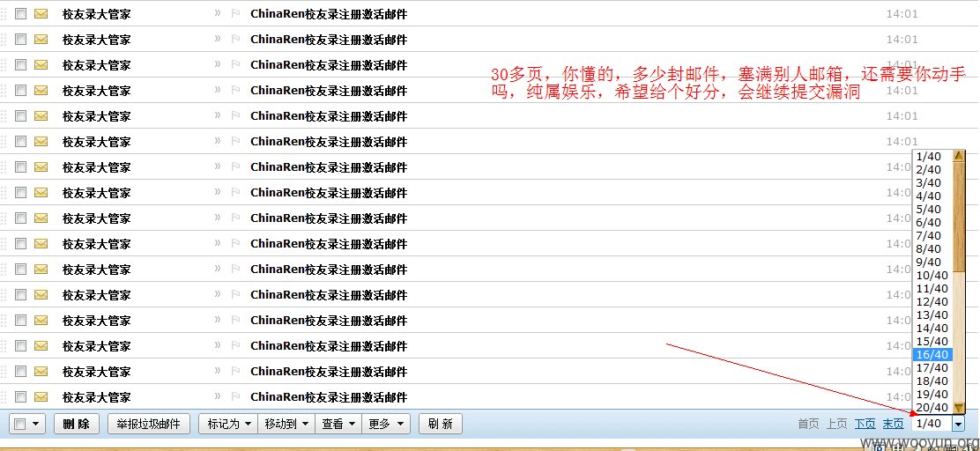Click the 删除 button
This screenshot has height=451, width=980.
click(77, 424)
